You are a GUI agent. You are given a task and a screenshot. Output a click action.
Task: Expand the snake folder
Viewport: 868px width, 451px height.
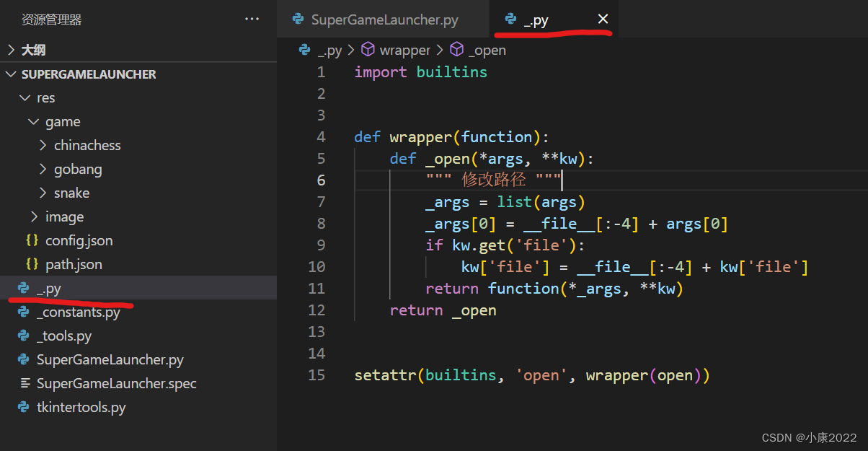[138, 193]
